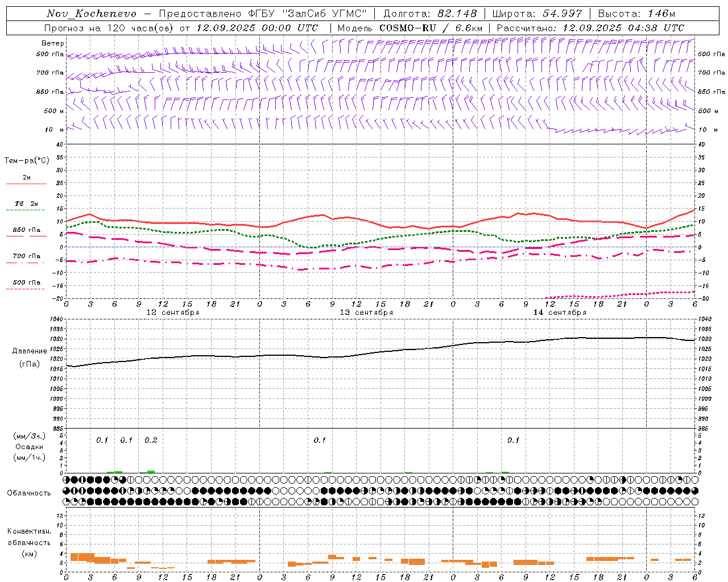Click the 14 сентября date label
The image size is (728, 582).
[560, 312]
